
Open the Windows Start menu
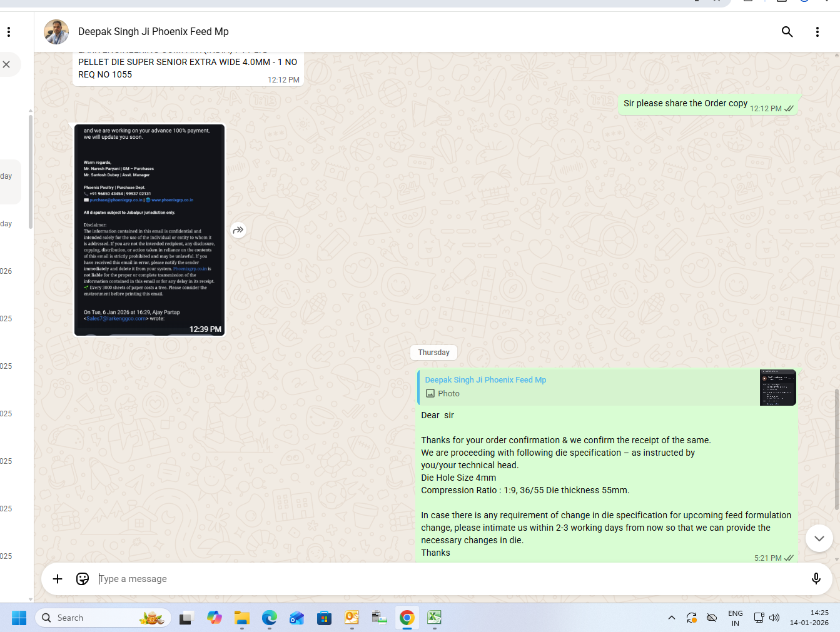[x=19, y=618]
